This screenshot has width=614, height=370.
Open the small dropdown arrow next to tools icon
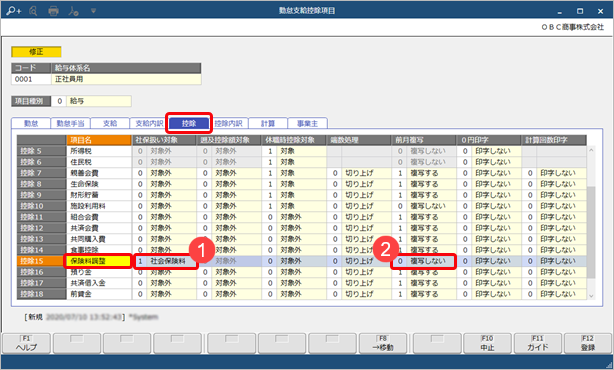click(x=93, y=11)
